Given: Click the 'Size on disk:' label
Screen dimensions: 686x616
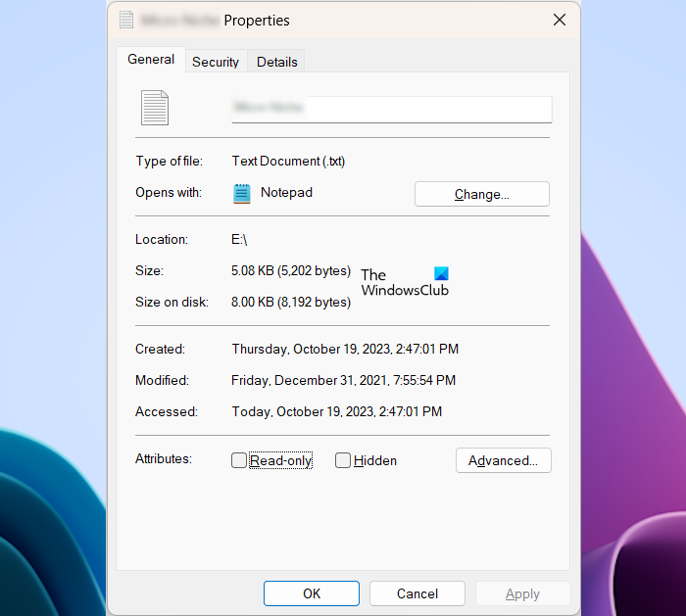Looking at the screenshot, I should (x=171, y=302).
